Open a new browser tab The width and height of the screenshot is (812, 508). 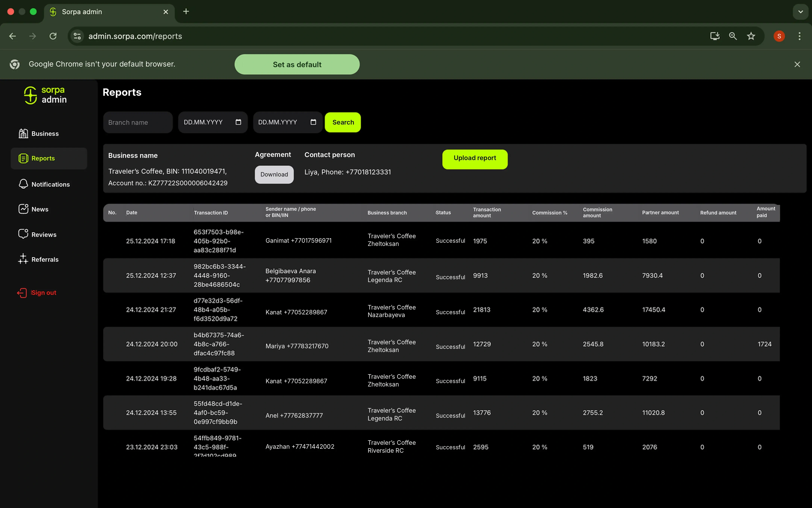(186, 12)
